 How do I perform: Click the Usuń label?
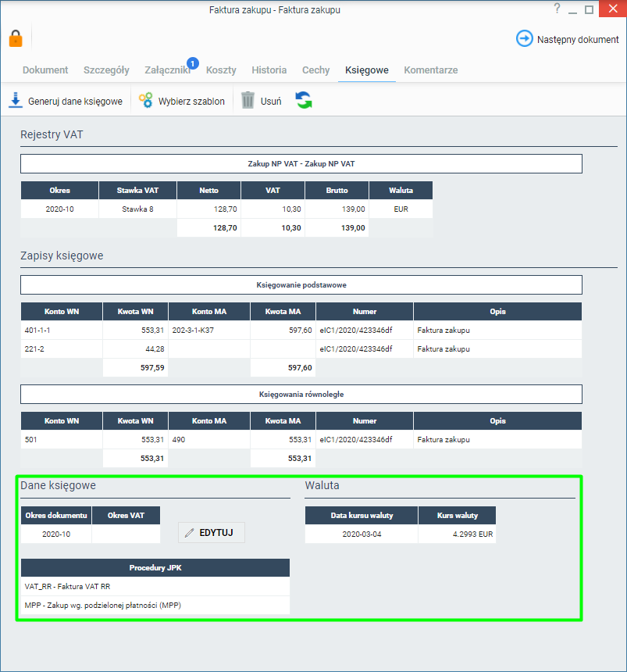click(271, 101)
